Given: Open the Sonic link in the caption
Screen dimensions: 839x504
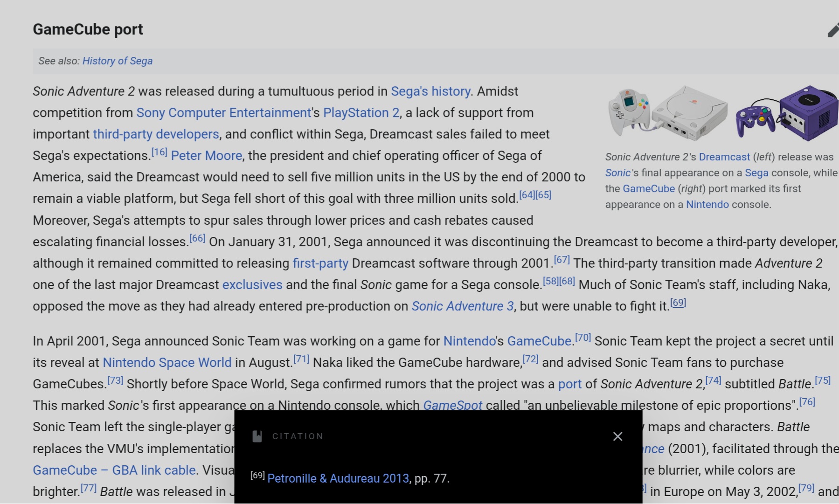Looking at the screenshot, I should click(x=618, y=173).
